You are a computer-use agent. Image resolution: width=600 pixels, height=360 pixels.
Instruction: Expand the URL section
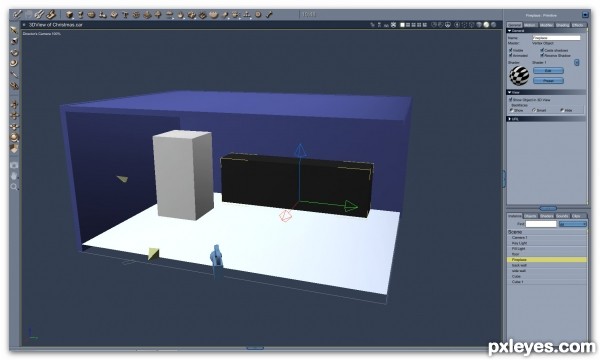coord(510,119)
